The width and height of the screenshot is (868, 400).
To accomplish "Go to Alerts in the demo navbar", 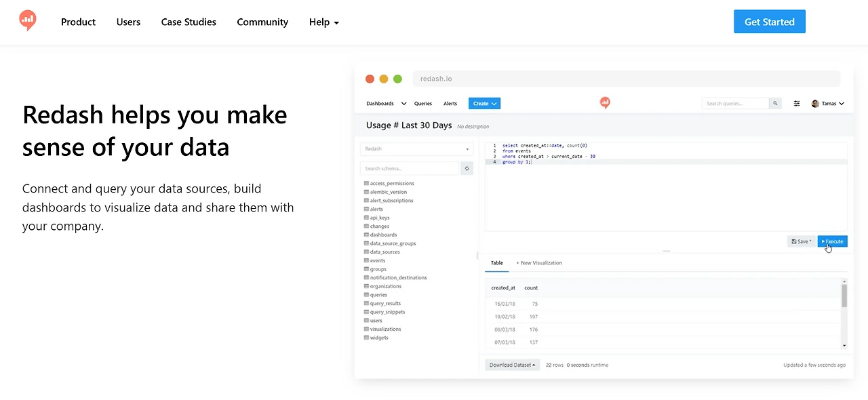I will (450, 104).
